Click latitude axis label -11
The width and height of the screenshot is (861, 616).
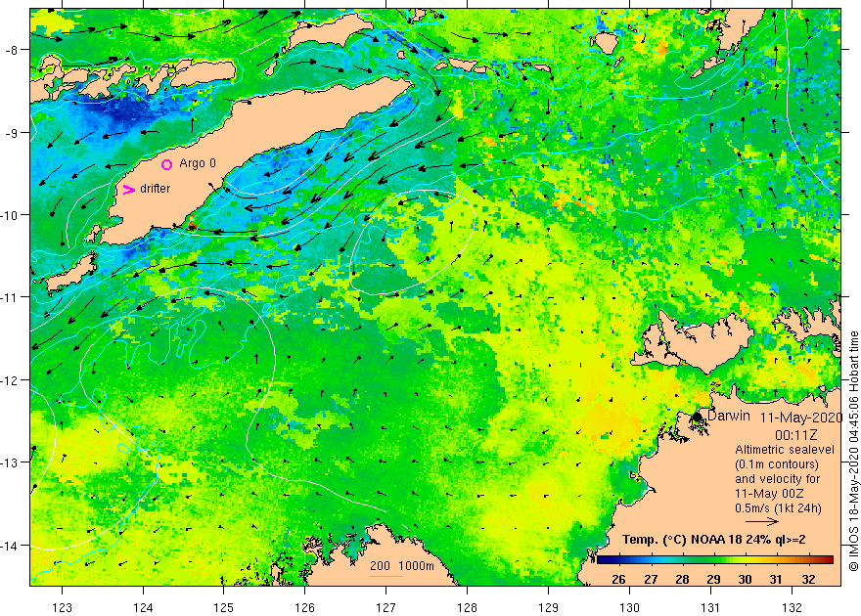coord(10,296)
